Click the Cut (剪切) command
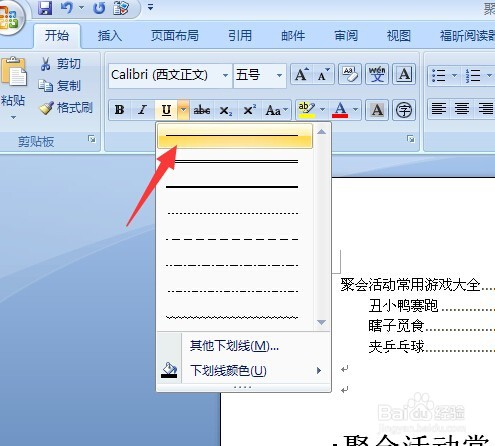Viewport: 495px width, 446px height. 60,63
